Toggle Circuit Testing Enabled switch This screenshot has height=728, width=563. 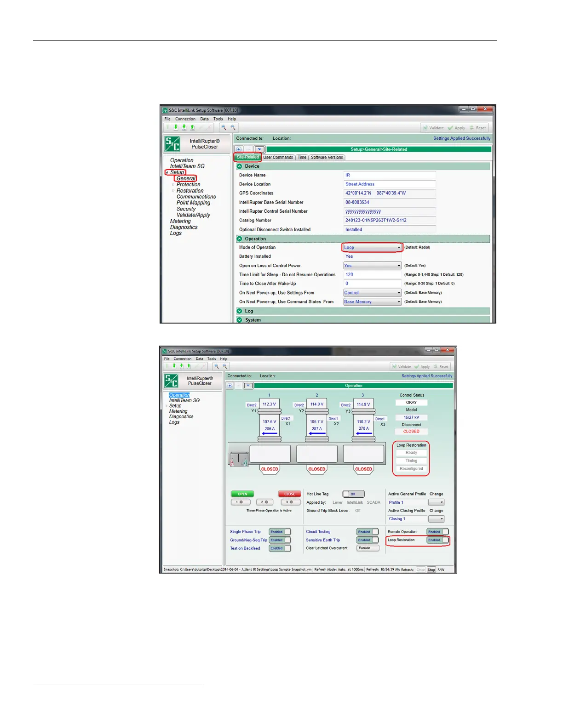(x=368, y=532)
